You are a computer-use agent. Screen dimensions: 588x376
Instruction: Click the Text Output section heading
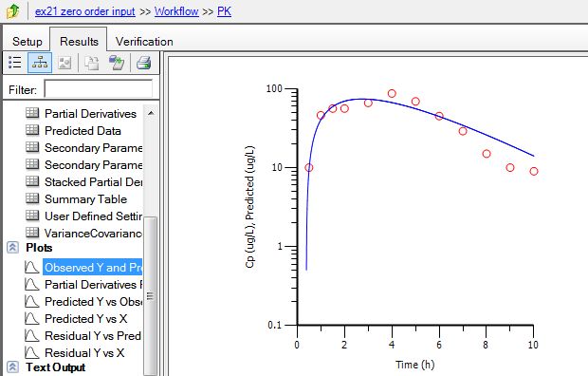(56, 367)
